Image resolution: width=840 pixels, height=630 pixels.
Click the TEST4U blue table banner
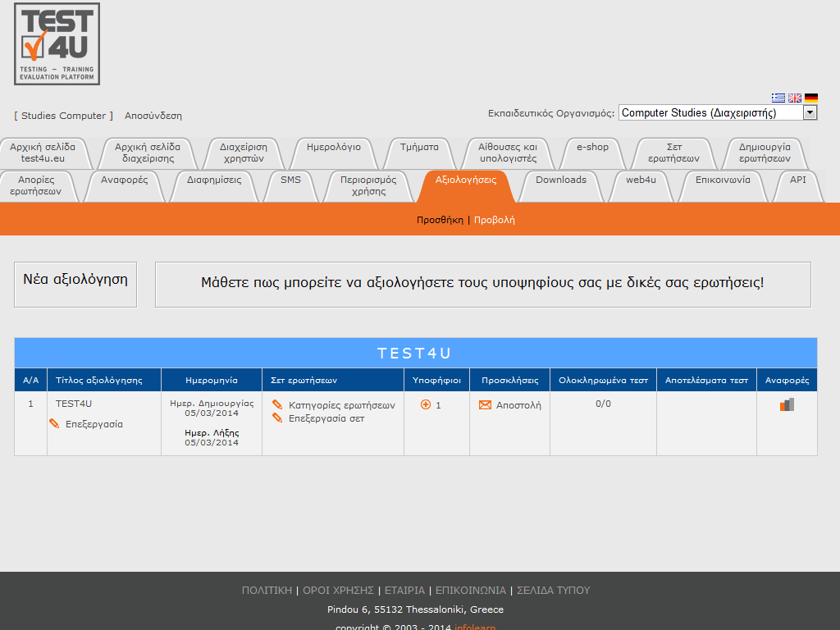click(416, 353)
